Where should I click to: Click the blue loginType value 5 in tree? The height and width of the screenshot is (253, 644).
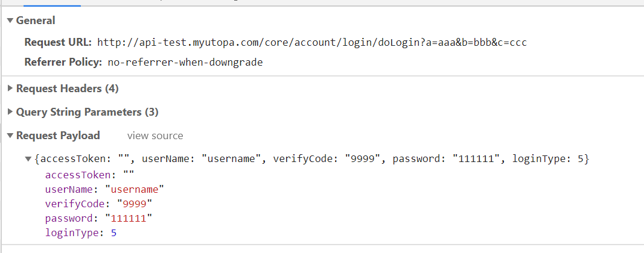[x=113, y=233]
